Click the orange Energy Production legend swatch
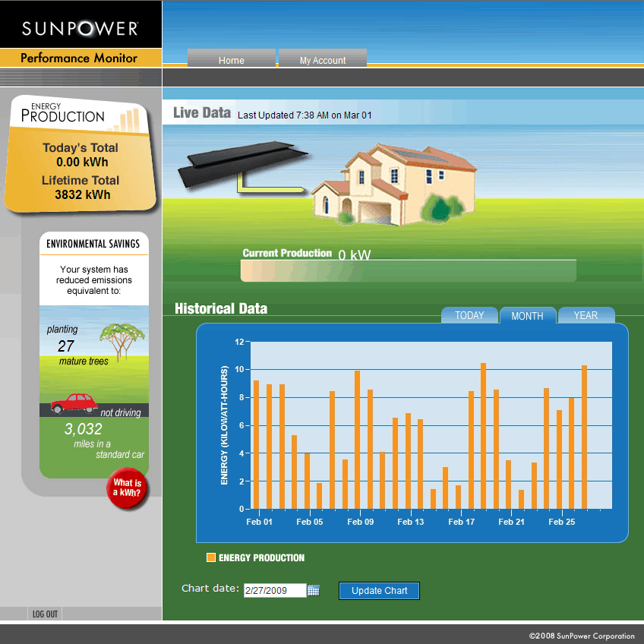The width and height of the screenshot is (644, 644). [x=211, y=557]
